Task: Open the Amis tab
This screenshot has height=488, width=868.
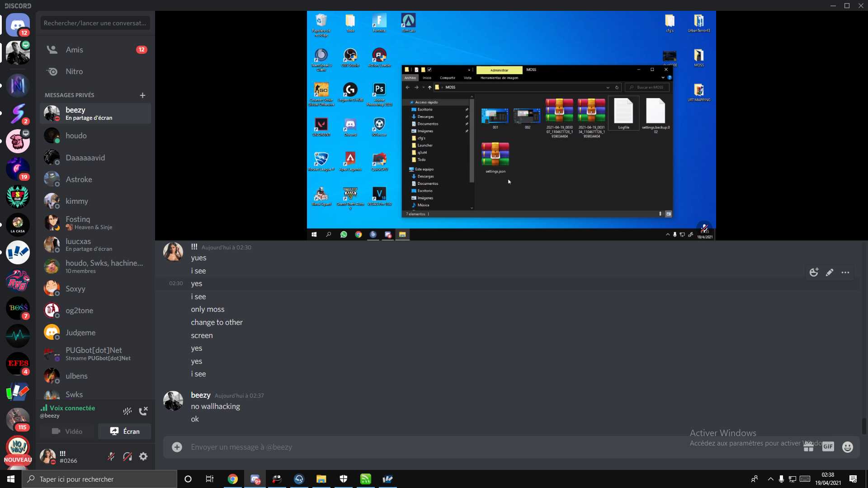Action: click(x=74, y=50)
